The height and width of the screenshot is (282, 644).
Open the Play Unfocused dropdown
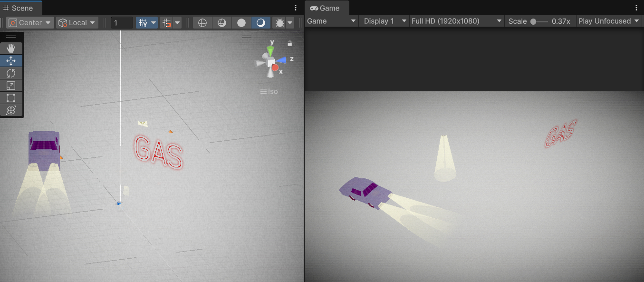(x=609, y=21)
